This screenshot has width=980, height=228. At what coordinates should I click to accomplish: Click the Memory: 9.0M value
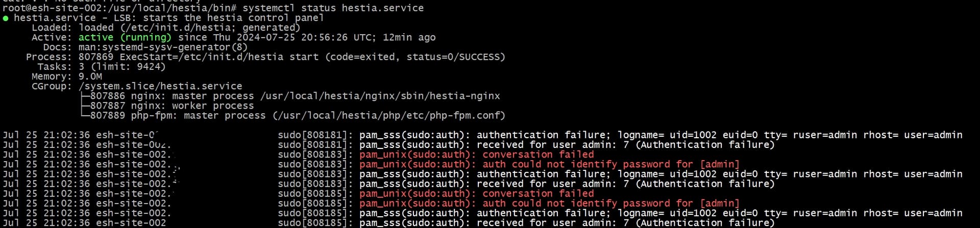(90, 76)
